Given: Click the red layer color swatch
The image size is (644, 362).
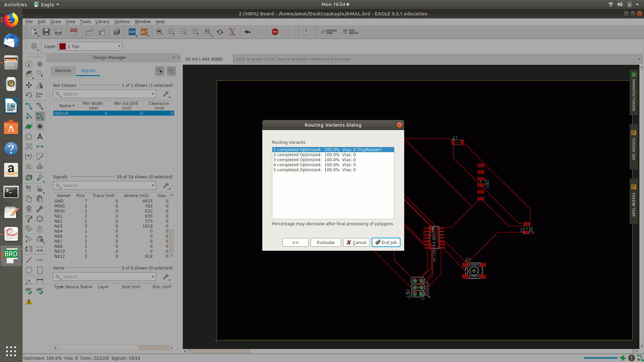Looking at the screenshot, I should (63, 47).
